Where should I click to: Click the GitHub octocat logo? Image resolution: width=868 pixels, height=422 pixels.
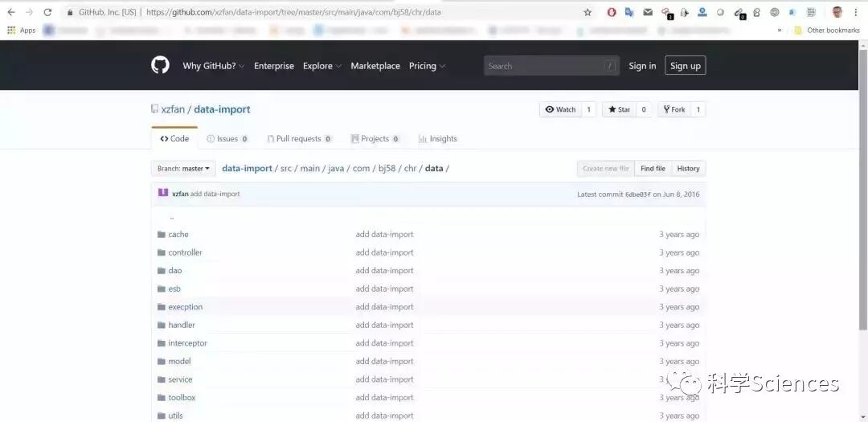(160, 65)
